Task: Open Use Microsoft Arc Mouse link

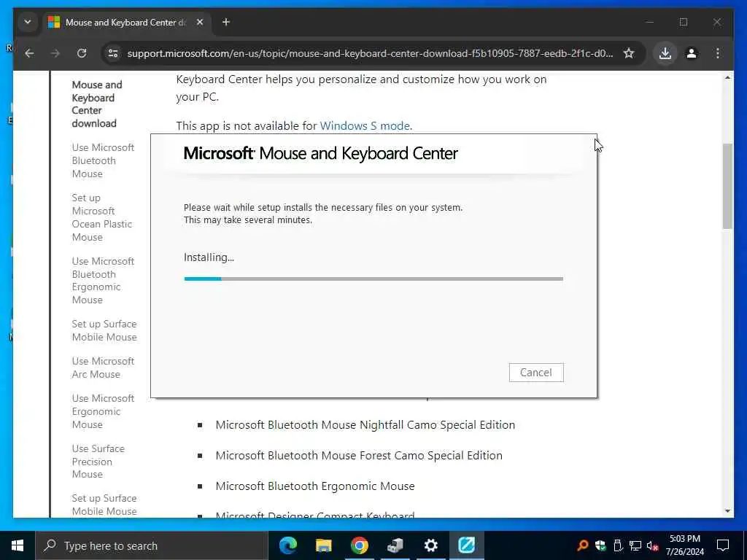Action: [x=103, y=367]
